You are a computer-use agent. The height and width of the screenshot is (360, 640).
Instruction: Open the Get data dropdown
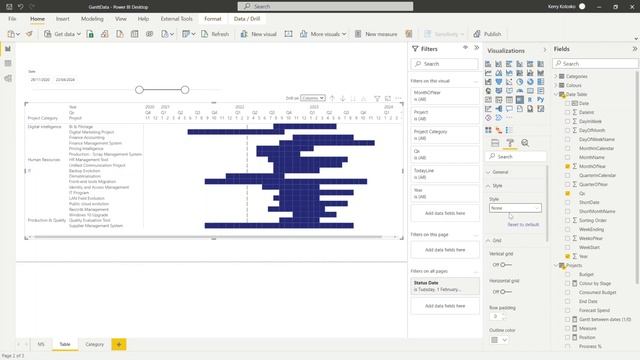62,34
